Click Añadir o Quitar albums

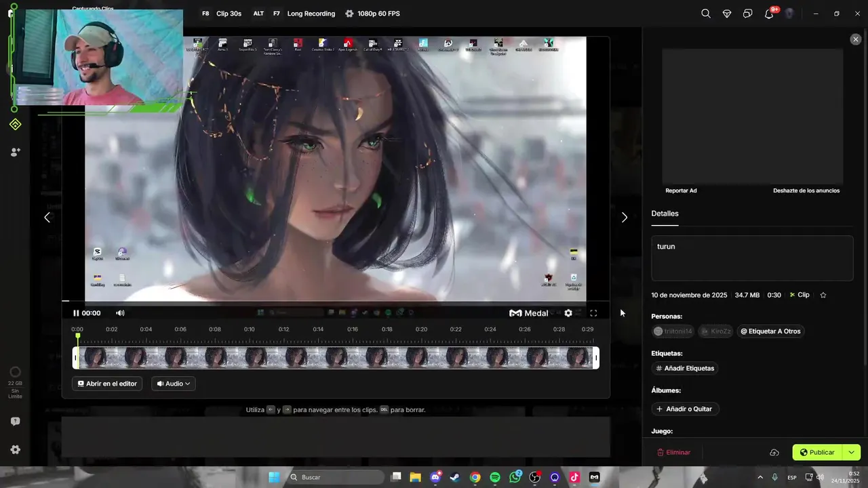tap(685, 409)
